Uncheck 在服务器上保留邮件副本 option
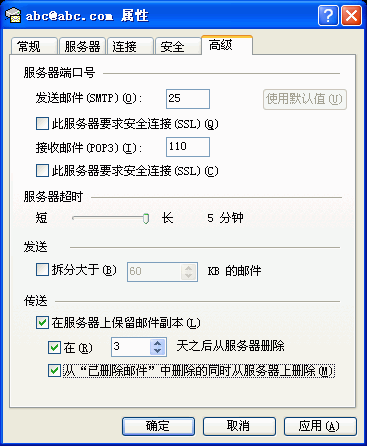 click(x=42, y=323)
